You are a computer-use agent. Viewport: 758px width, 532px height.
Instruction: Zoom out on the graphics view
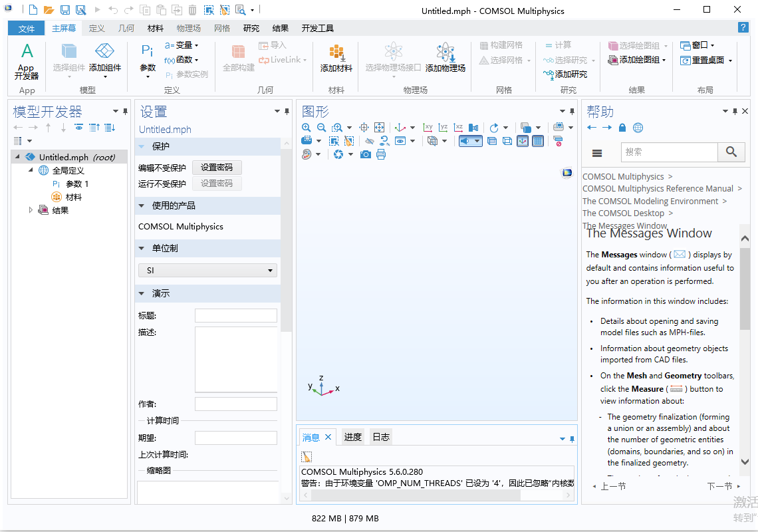click(321, 128)
